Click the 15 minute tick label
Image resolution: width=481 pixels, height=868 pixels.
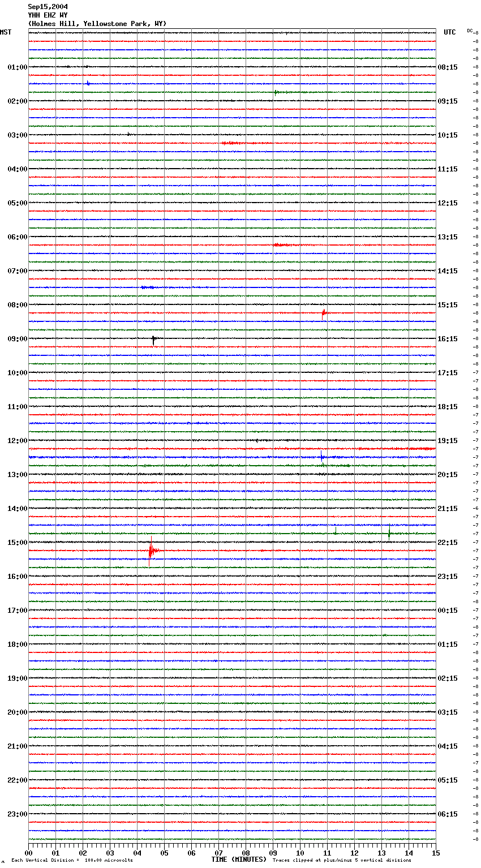pyautogui.click(x=436, y=853)
